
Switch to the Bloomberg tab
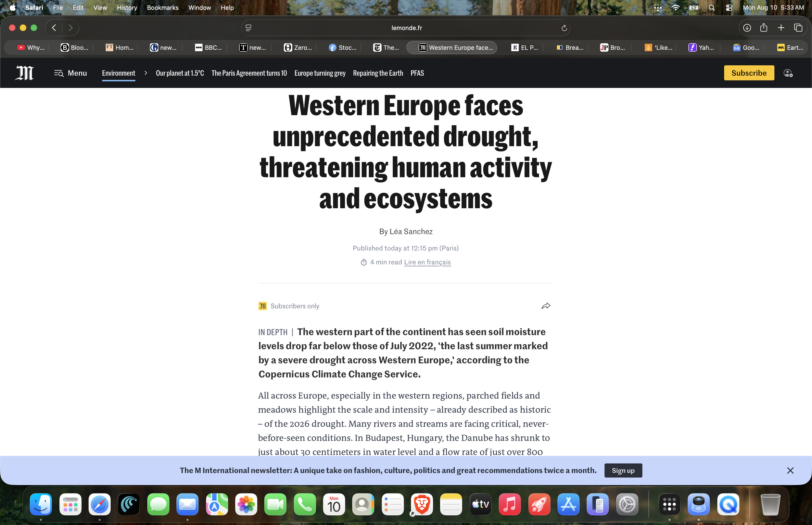pyautogui.click(x=74, y=48)
